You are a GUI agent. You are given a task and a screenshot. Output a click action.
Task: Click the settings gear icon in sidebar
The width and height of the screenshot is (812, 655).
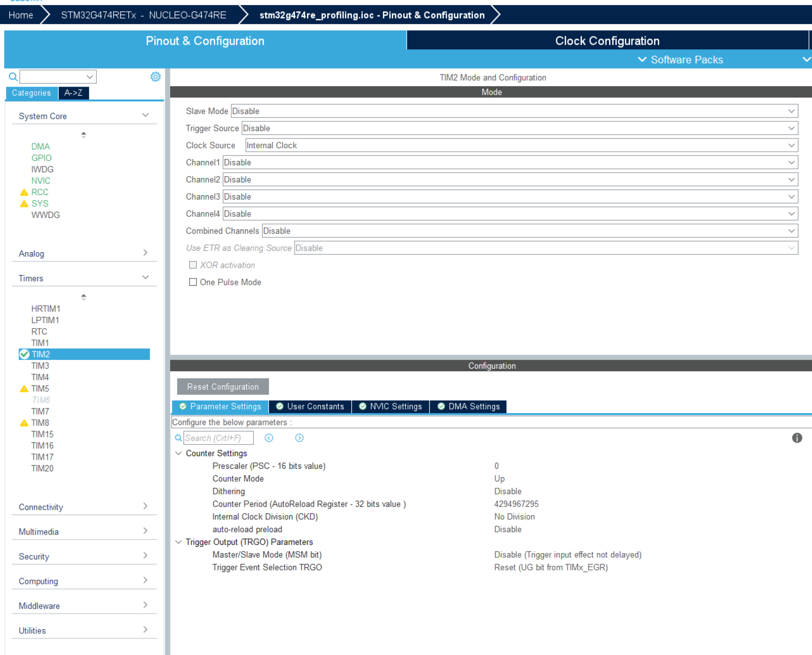155,76
